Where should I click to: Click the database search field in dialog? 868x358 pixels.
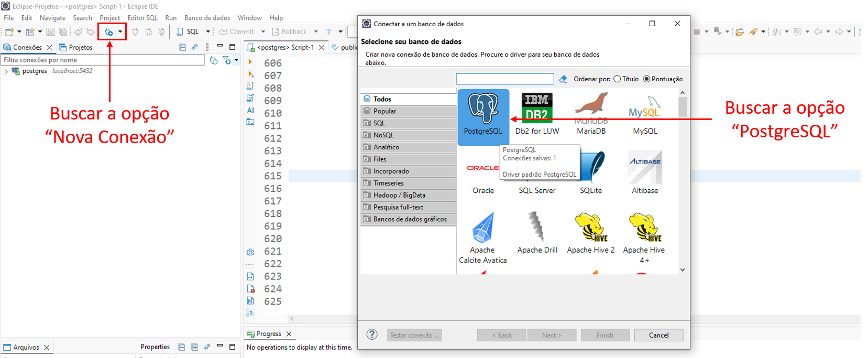click(504, 79)
